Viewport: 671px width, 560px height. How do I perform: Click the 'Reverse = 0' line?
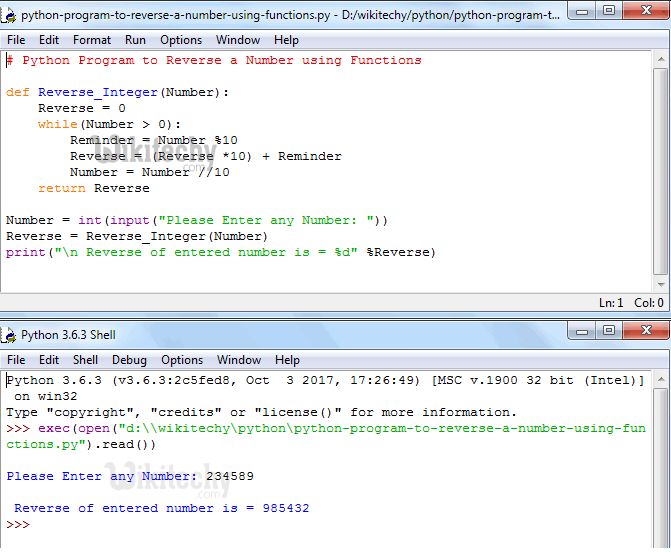tap(82, 108)
